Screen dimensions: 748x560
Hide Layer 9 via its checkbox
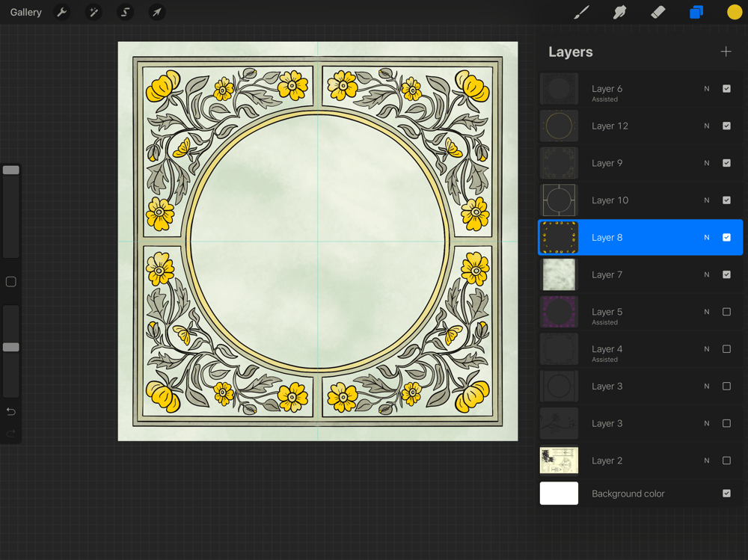click(x=726, y=163)
